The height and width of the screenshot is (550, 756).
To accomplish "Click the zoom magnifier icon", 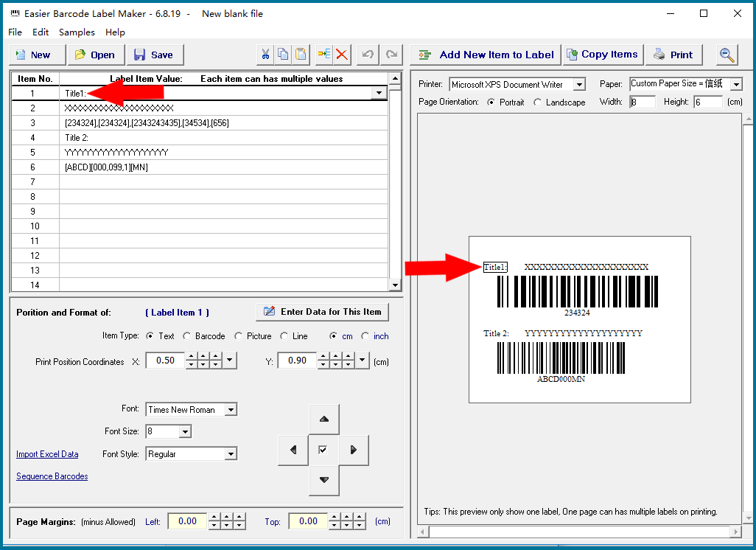I will coord(727,55).
